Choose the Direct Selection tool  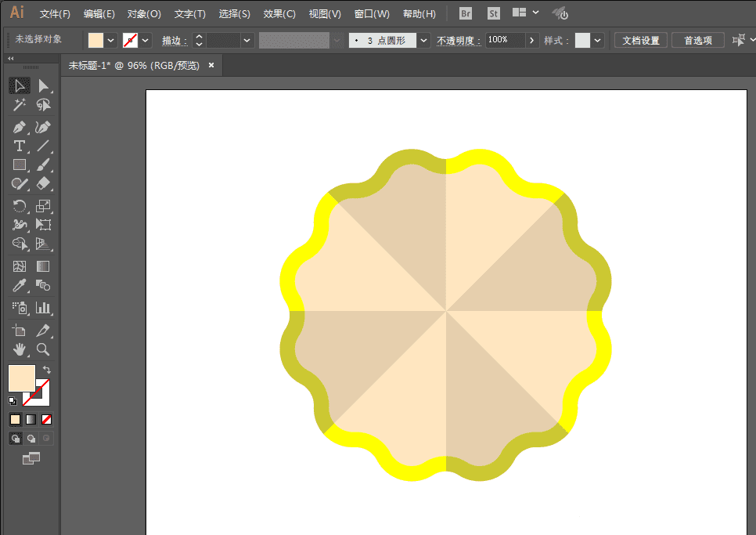tap(44, 86)
